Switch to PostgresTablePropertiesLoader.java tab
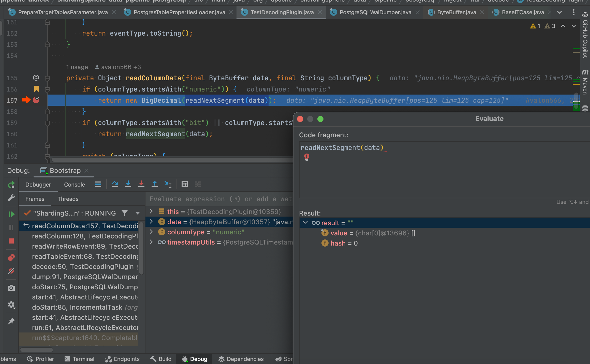Image resolution: width=590 pixels, height=364 pixels. [x=179, y=12]
